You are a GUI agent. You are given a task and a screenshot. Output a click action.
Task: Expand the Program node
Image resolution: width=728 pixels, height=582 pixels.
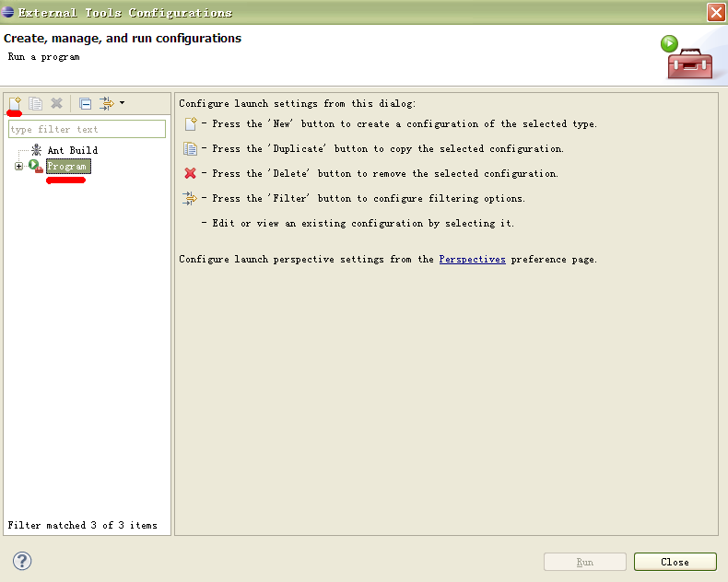click(18, 166)
